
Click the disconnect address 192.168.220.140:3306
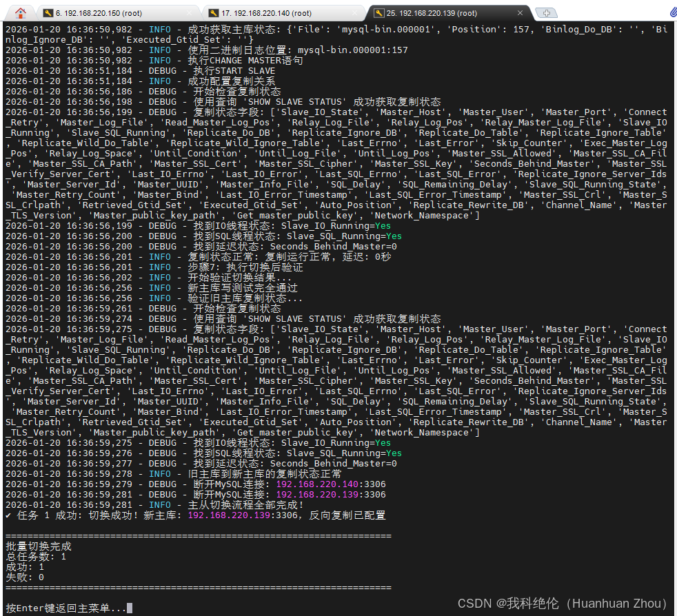(331, 484)
